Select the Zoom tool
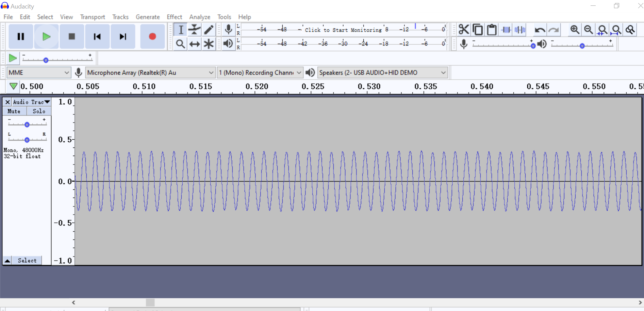Viewport: 644px width, 311px height. (x=180, y=44)
